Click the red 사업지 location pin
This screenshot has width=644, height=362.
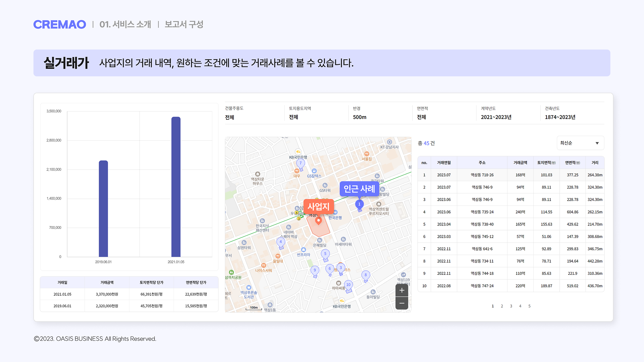318,220
